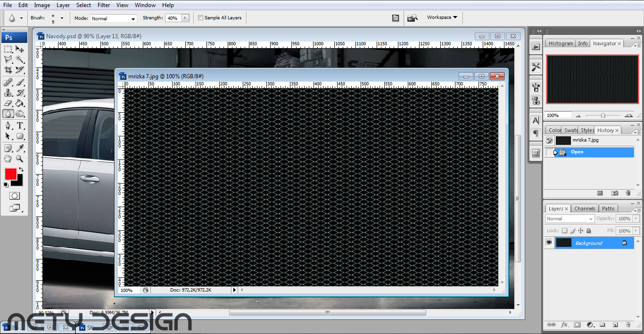644x334 pixels.
Task: Open the Actions panel dock icon
Action: click(x=536, y=47)
